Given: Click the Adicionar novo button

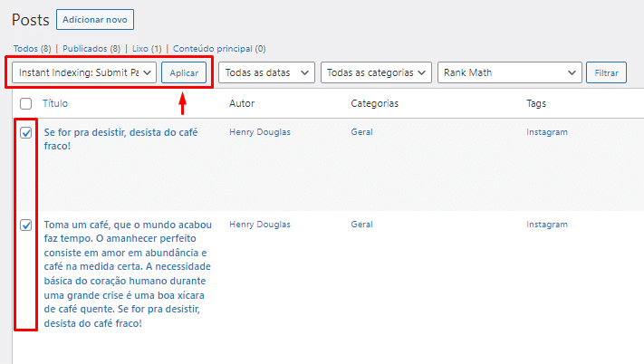Looking at the screenshot, I should [x=94, y=19].
